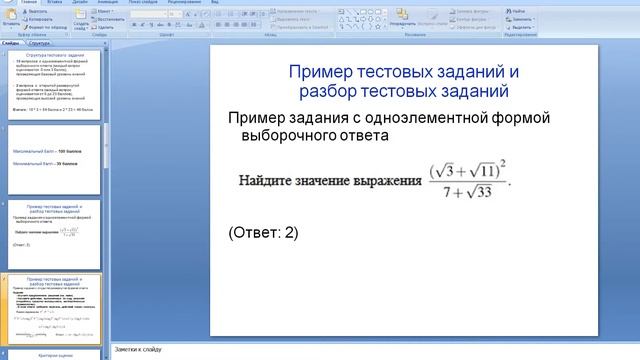Align text left in Paragraph group
640x360 pixels.
(218, 25)
